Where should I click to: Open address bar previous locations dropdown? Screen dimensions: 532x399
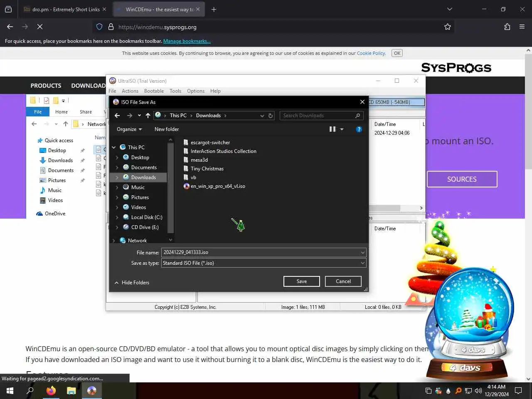tap(262, 116)
